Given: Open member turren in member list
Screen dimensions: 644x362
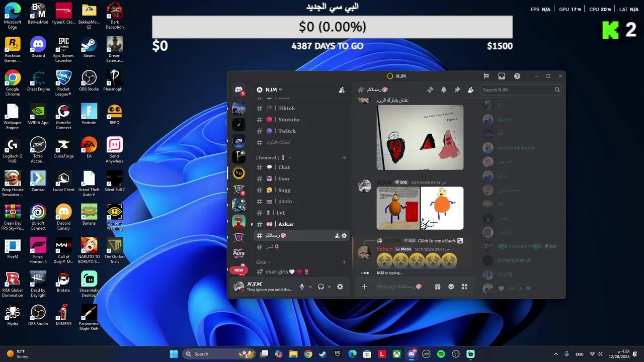Looking at the screenshot, I should tap(504, 120).
